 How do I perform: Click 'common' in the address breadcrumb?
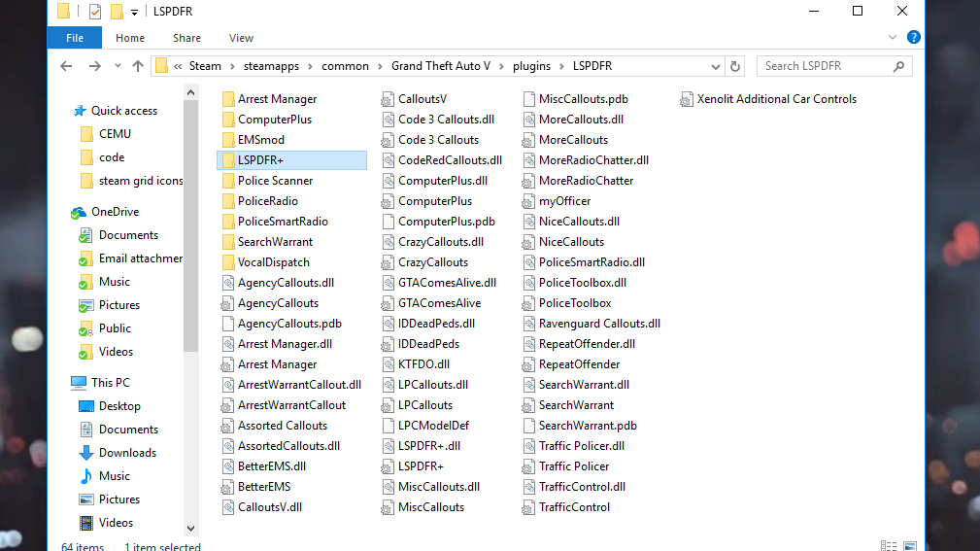[x=345, y=66]
